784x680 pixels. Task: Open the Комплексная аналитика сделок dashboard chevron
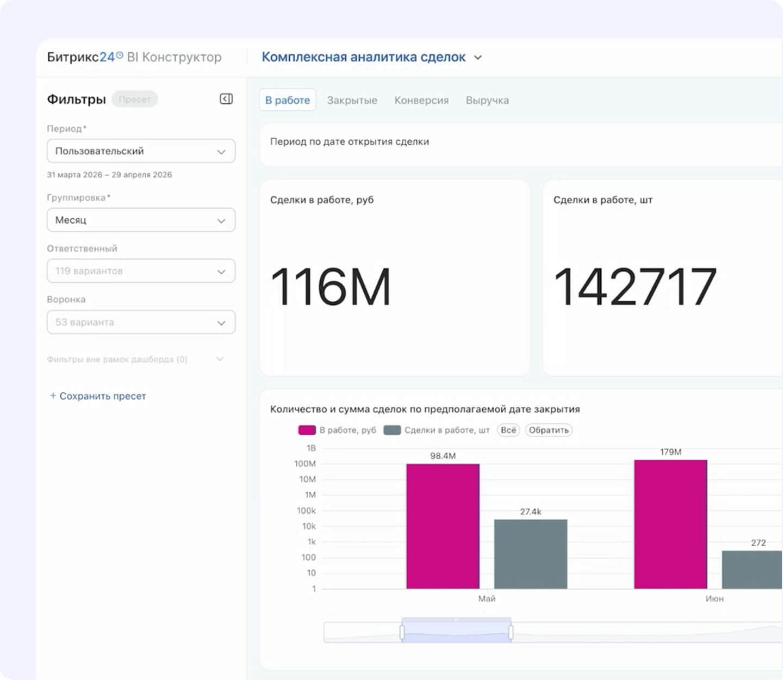478,57
